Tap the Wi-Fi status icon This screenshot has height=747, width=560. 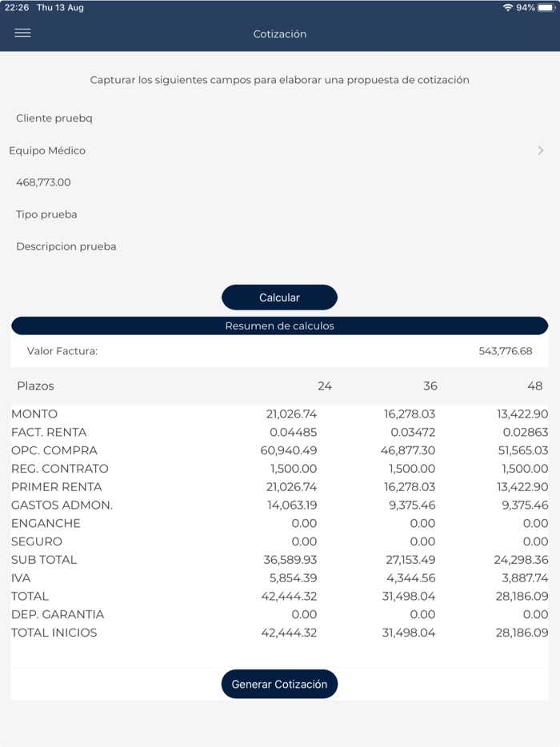pos(508,7)
